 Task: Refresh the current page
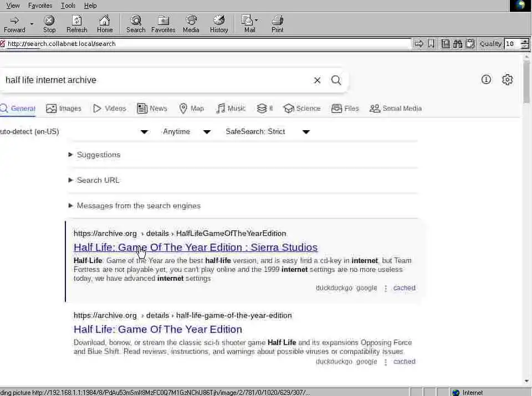click(x=76, y=24)
